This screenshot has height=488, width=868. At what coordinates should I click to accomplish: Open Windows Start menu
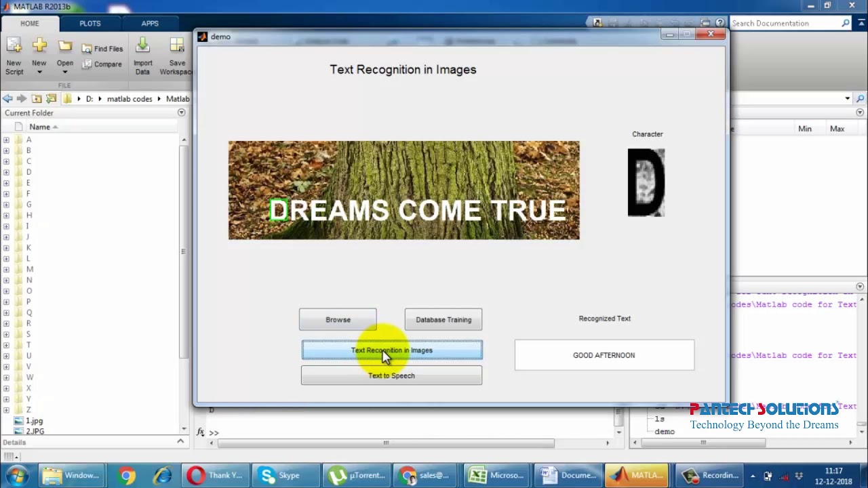(18, 475)
